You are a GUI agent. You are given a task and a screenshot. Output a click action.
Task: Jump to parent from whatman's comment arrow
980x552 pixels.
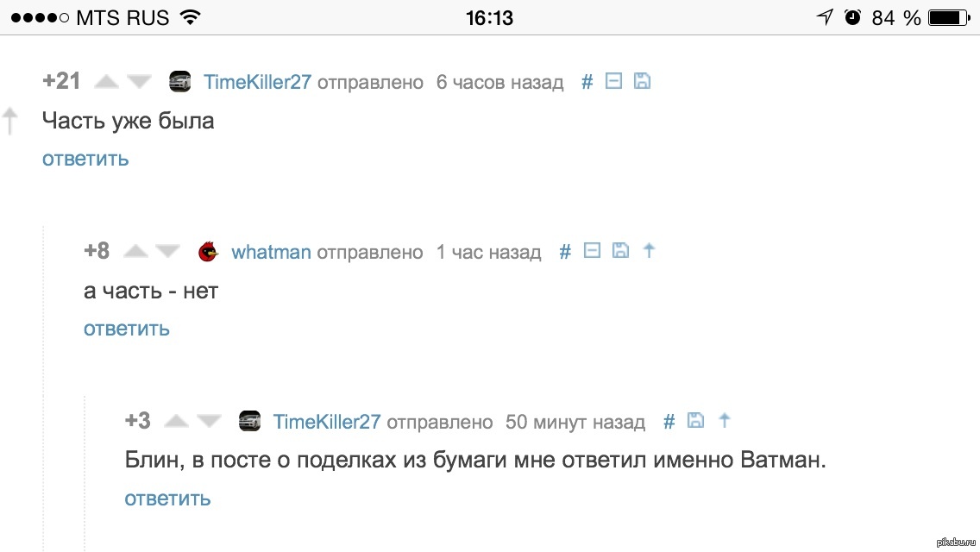tap(649, 250)
